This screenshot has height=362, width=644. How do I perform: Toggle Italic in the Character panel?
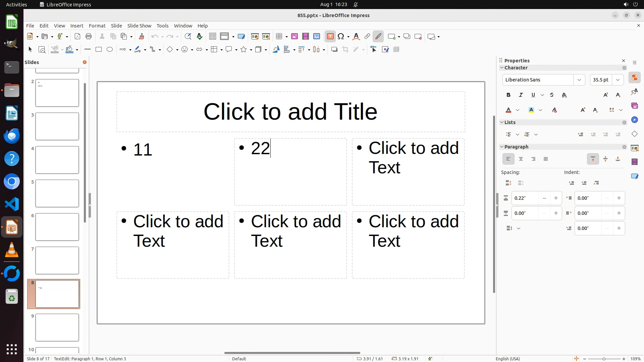(521, 95)
